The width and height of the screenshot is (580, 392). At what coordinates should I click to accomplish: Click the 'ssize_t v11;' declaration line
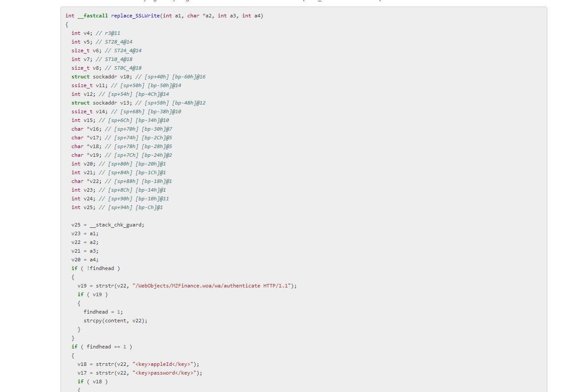tap(126, 85)
